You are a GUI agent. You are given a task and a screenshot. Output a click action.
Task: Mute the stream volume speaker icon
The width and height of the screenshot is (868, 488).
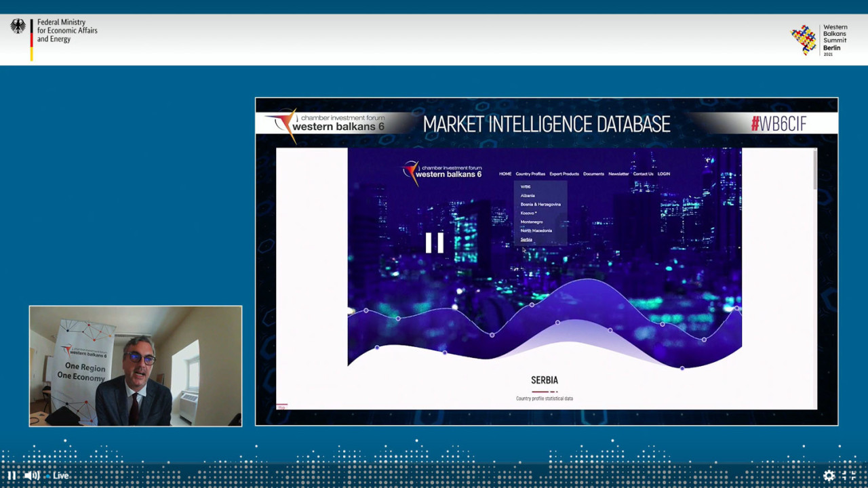31,476
